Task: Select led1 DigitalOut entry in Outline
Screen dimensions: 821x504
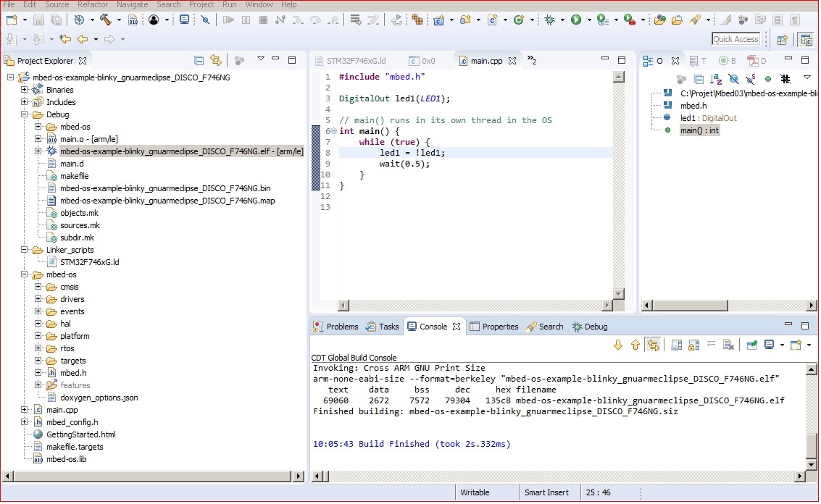Action: tap(708, 118)
